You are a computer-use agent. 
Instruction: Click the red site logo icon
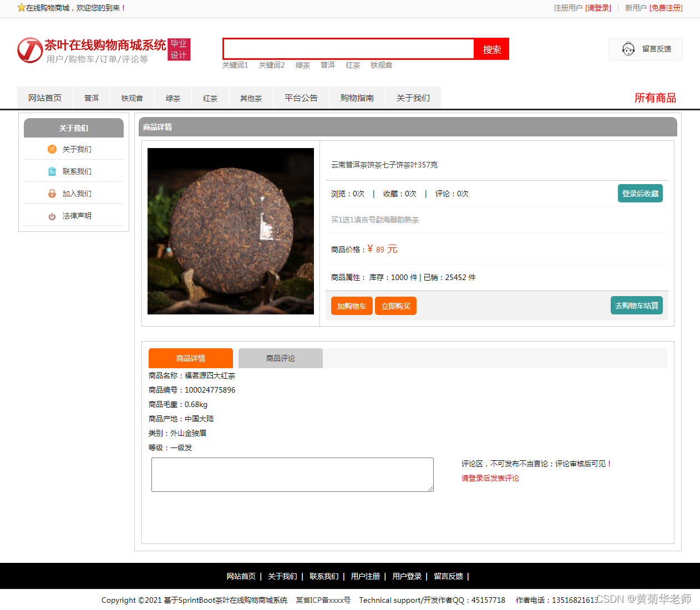tap(30, 50)
